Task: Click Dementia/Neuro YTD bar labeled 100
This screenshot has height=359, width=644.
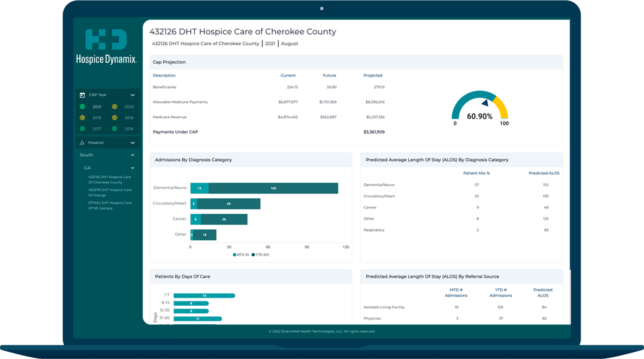Action: pyautogui.click(x=273, y=188)
